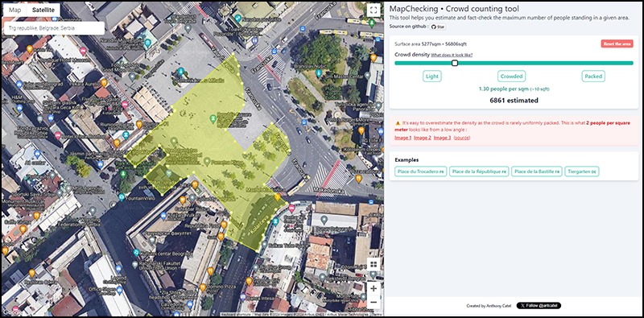The width and height of the screenshot is (644, 318).
Task: Toggle fullscreen map view icon
Action: [x=373, y=10]
